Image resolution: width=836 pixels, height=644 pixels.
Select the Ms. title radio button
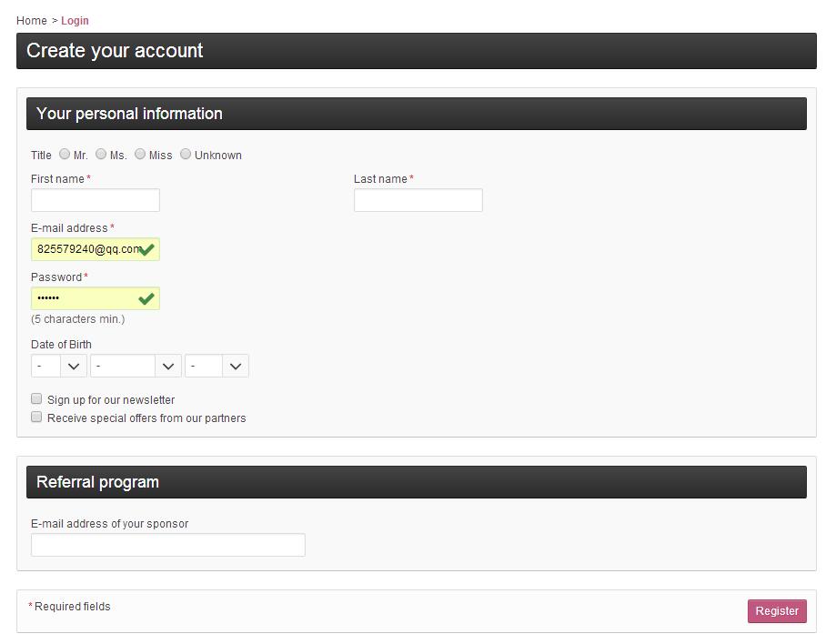101,155
